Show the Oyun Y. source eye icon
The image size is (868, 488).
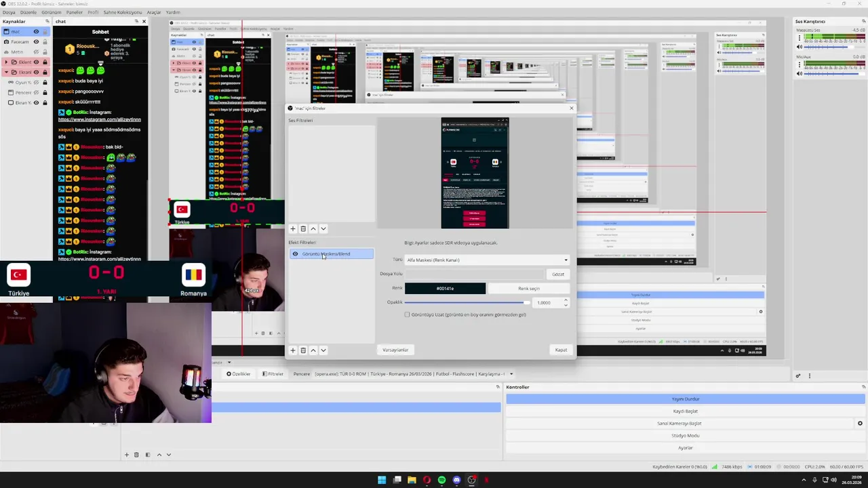click(37, 83)
